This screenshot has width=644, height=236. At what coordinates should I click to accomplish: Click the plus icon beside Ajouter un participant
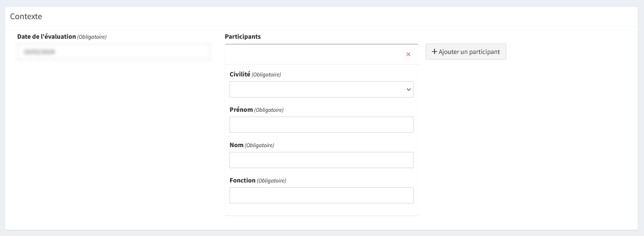tap(434, 52)
